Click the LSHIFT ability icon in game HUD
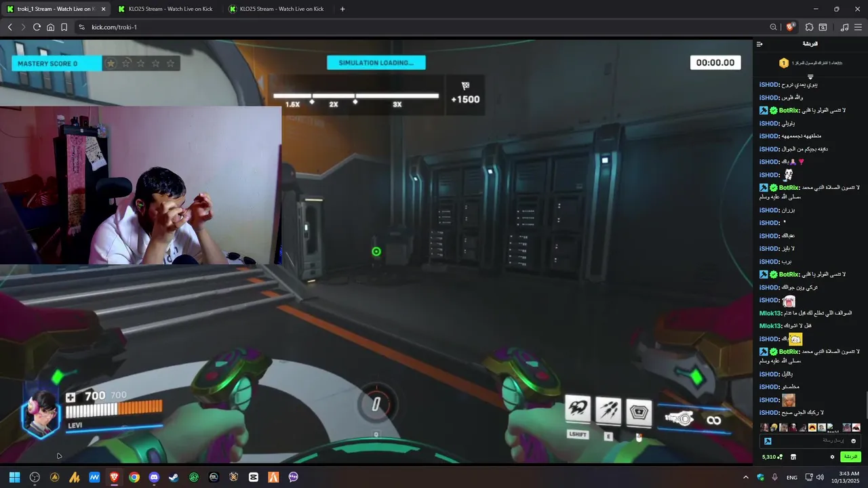This screenshot has width=868, height=488. pyautogui.click(x=578, y=409)
